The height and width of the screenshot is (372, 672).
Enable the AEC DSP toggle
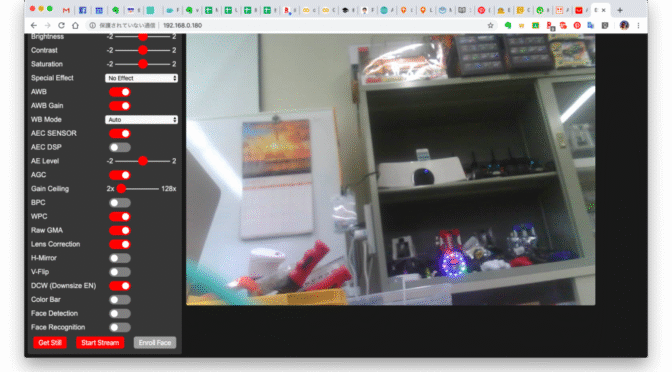(120, 147)
